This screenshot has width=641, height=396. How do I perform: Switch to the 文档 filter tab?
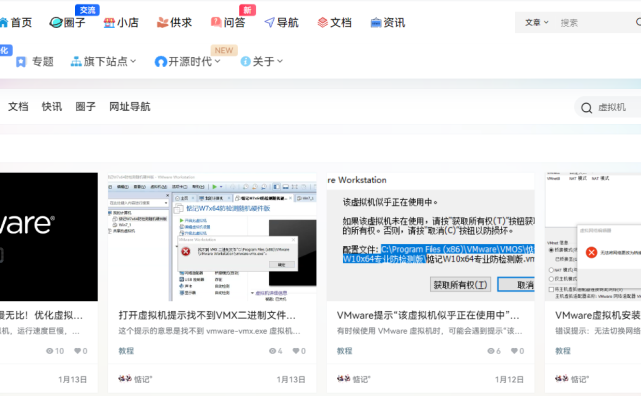(18, 107)
